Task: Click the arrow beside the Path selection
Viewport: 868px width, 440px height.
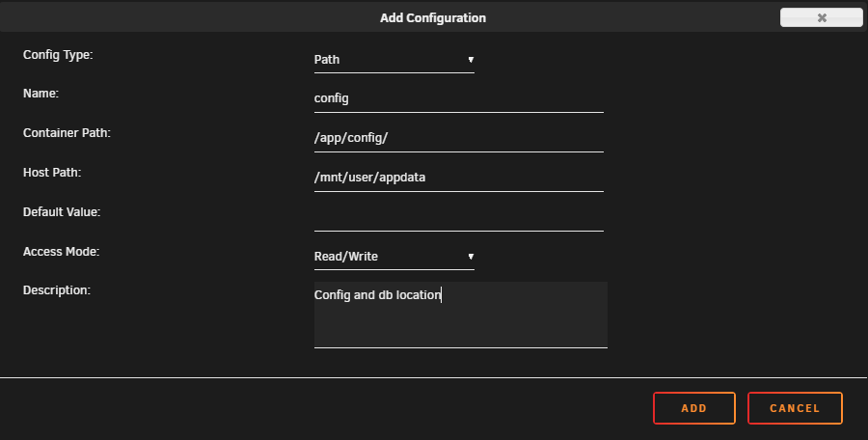Action: click(x=471, y=60)
